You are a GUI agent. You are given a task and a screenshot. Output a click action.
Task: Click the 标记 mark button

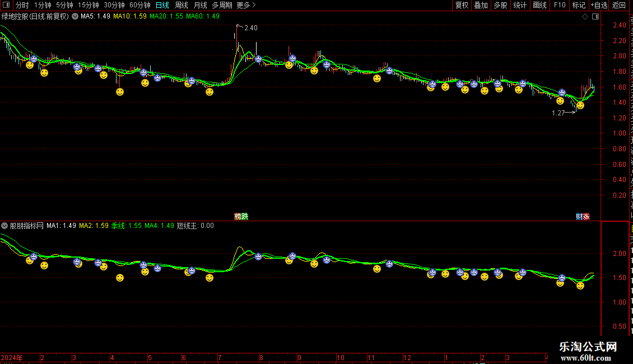pos(579,5)
